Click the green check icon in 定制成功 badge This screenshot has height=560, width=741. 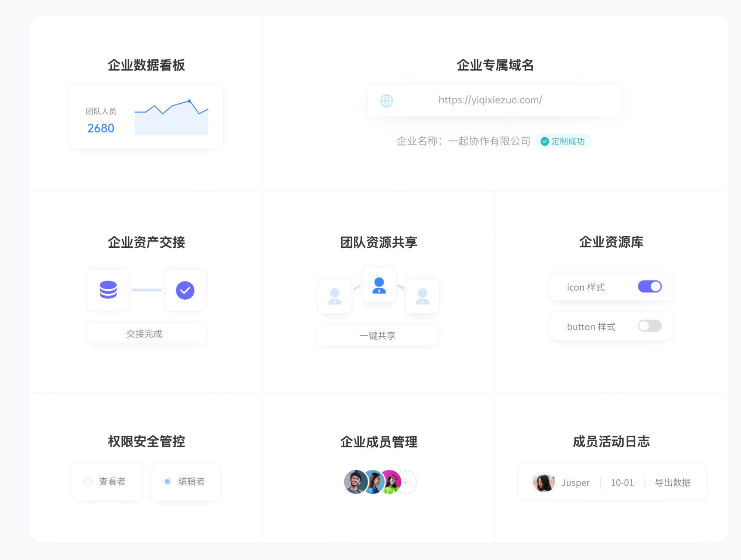point(544,142)
